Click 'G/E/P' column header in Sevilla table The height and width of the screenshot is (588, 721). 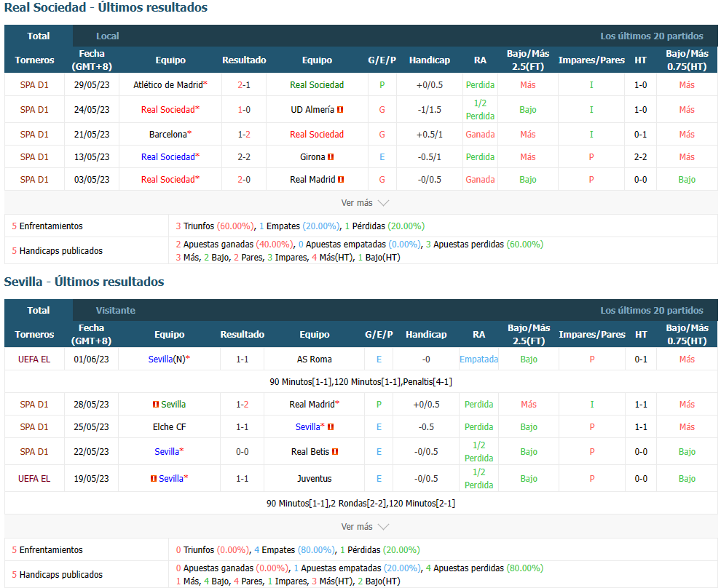(x=379, y=335)
